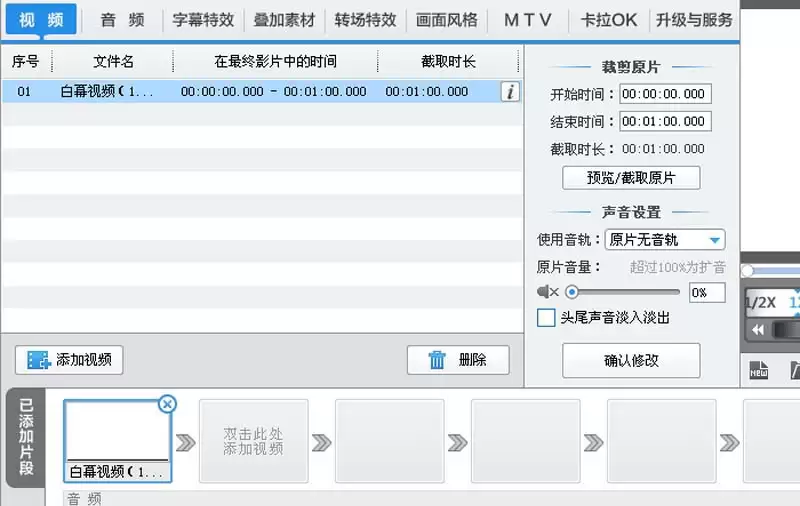Open the 转场特效 tab
The image size is (800, 506).
click(x=365, y=20)
